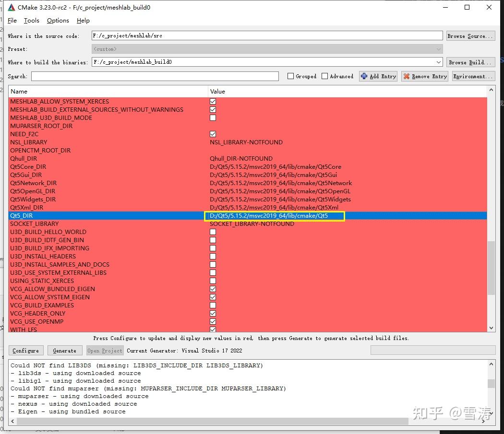The height and width of the screenshot is (434, 504).
Task: Check the MESHLAB_U3D_BUILD_MODE option
Action: click(x=213, y=117)
